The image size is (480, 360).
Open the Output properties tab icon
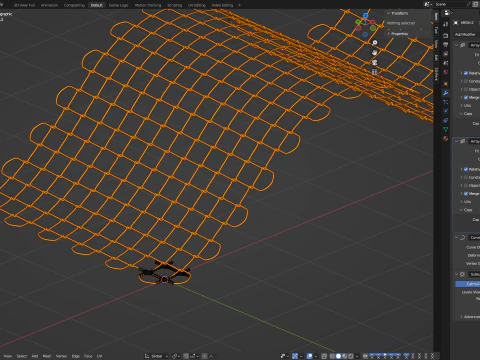point(446,45)
